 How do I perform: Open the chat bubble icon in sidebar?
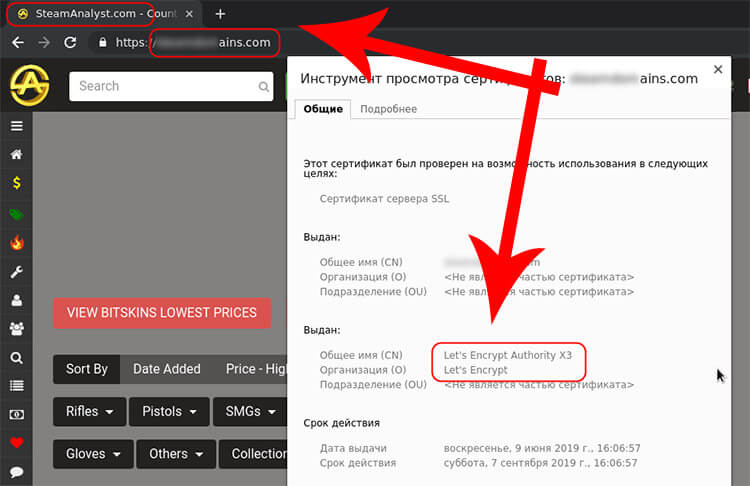click(16, 471)
